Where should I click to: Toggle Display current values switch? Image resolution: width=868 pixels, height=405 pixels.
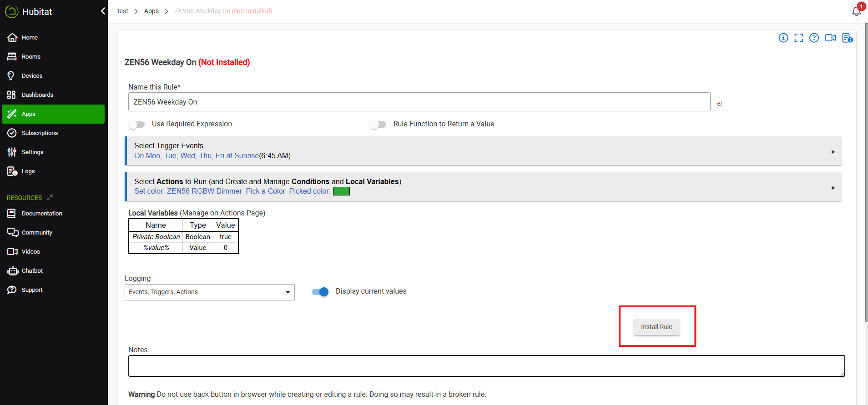(320, 291)
